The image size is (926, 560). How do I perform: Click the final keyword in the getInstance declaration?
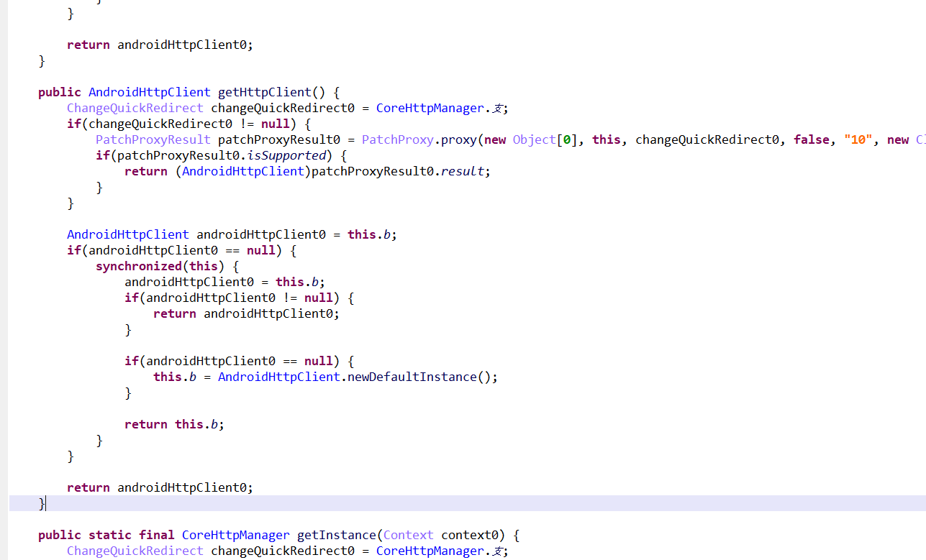pyautogui.click(x=156, y=535)
